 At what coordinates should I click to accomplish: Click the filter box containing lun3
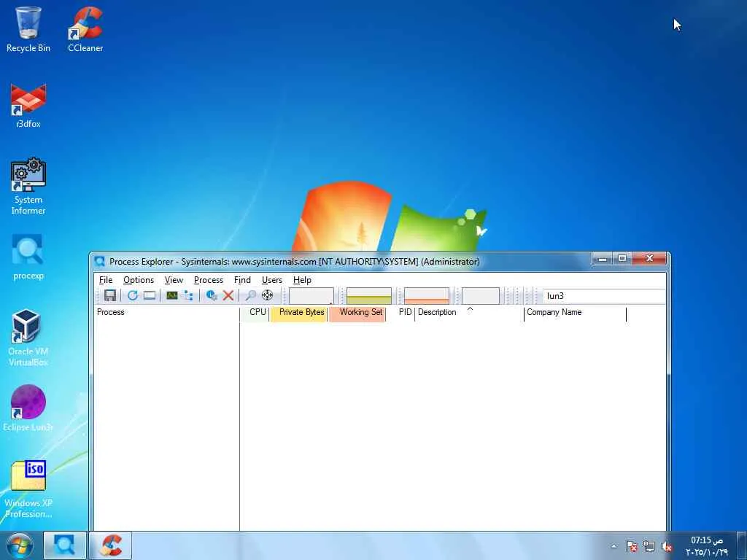pyautogui.click(x=604, y=296)
